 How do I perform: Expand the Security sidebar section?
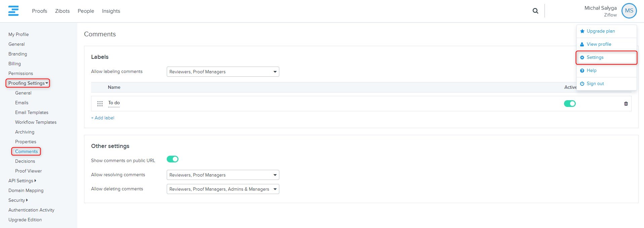pos(18,200)
